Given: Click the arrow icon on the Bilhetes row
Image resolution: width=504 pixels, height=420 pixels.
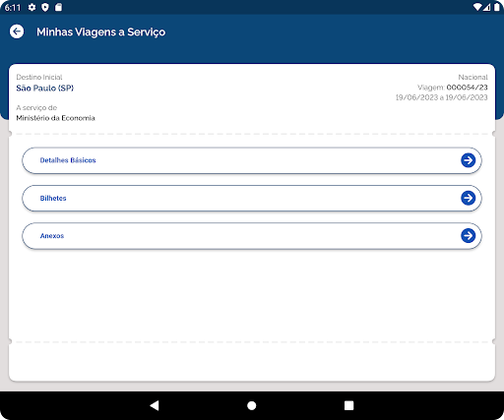Looking at the screenshot, I should tap(469, 198).
